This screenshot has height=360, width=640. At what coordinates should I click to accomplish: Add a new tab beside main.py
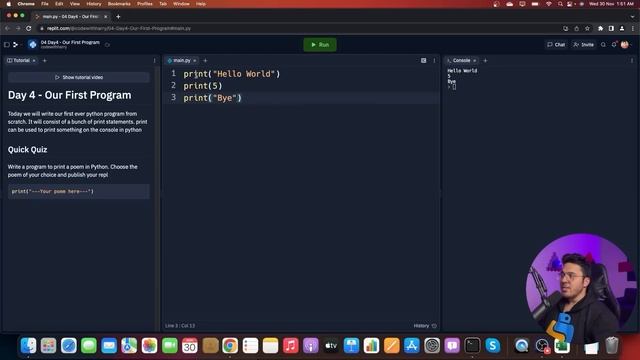click(205, 60)
